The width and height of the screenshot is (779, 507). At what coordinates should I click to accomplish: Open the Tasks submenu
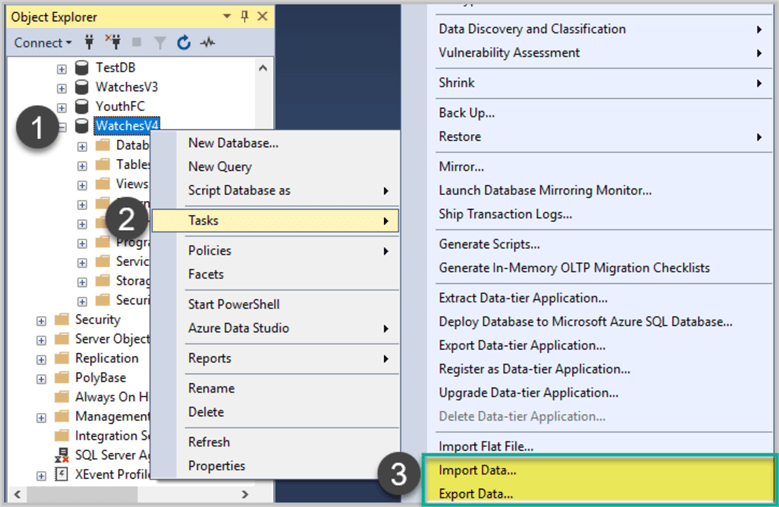[x=275, y=220]
